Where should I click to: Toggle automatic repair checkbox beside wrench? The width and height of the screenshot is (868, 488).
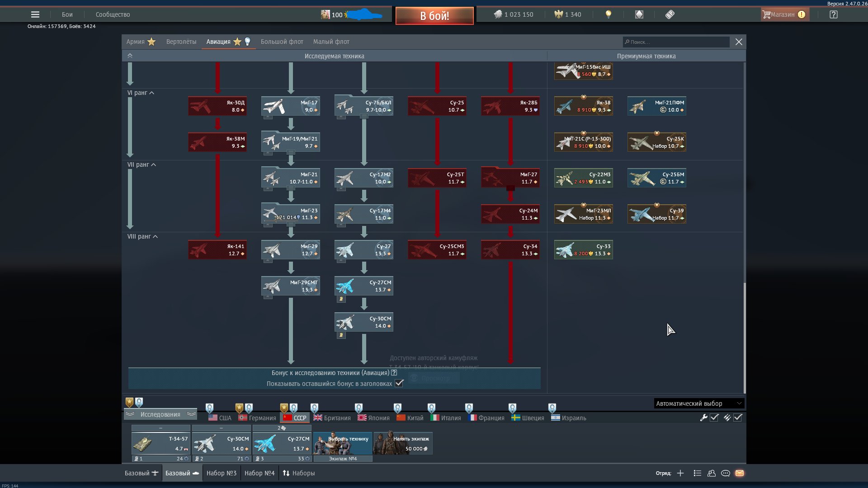714,418
